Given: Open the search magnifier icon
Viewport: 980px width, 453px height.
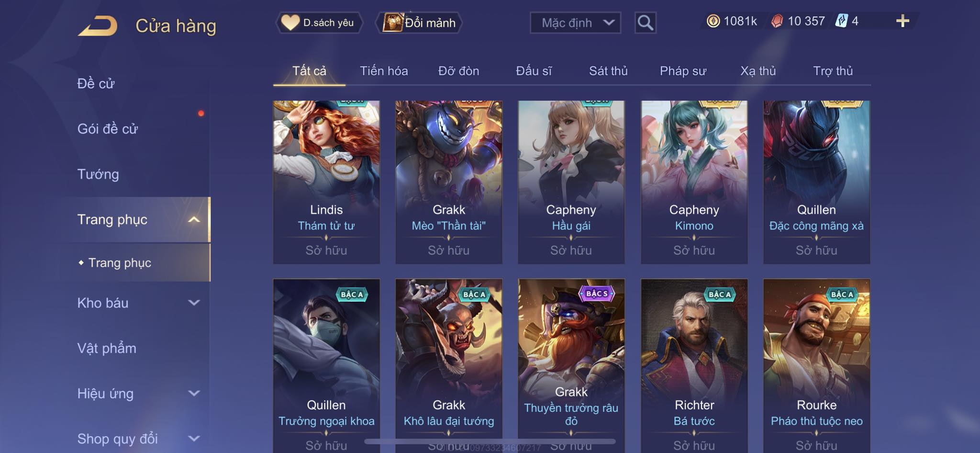Looking at the screenshot, I should tap(645, 23).
